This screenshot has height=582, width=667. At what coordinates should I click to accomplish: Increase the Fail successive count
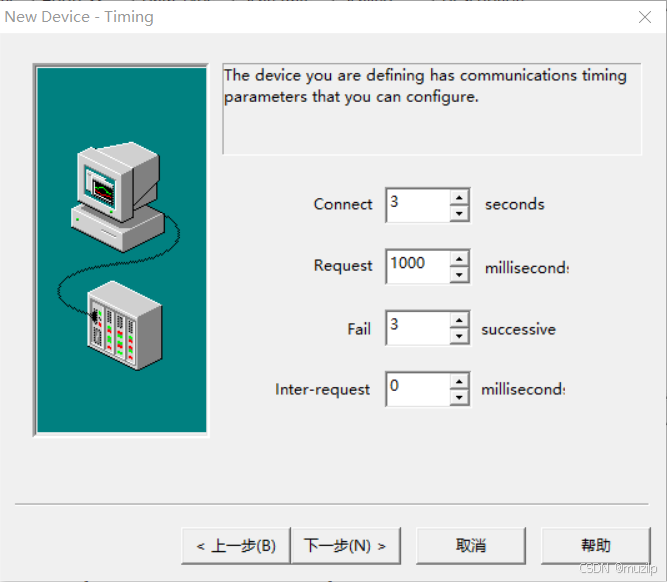(459, 320)
